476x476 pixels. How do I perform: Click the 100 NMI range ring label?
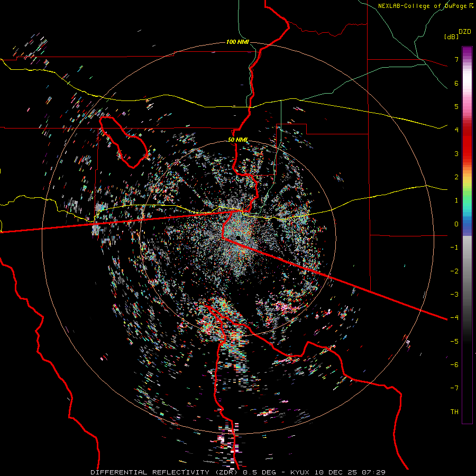click(x=237, y=42)
